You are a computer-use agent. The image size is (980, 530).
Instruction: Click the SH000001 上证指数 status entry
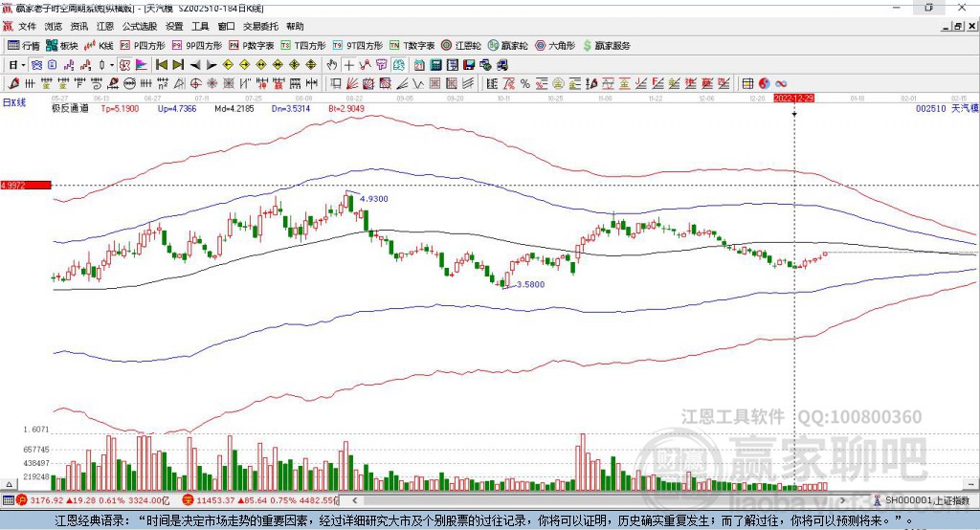coord(926,500)
